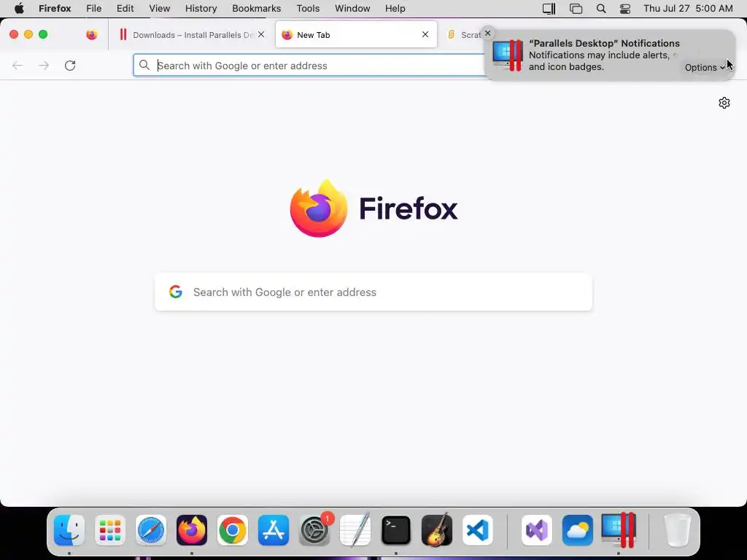Click the date and time in menu bar
This screenshot has width=747, height=560.
coord(688,9)
